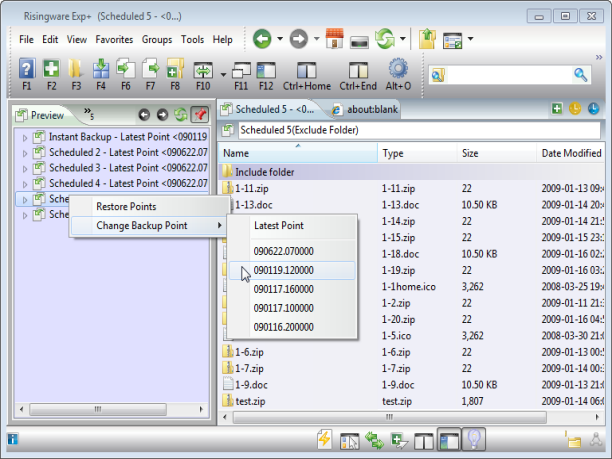Image resolution: width=612 pixels, height=459 pixels.
Task: Select backup point 090119.120000
Action: click(x=283, y=270)
